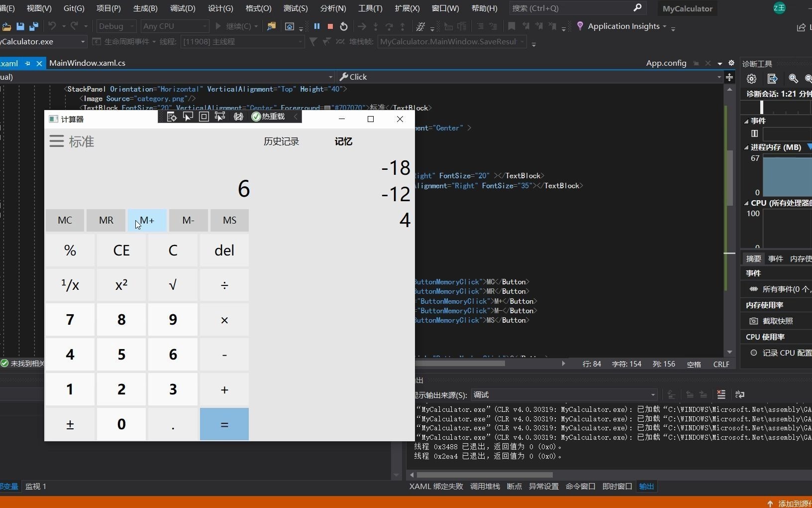
Task: Toggle pin on xaml tab
Action: tap(28, 63)
